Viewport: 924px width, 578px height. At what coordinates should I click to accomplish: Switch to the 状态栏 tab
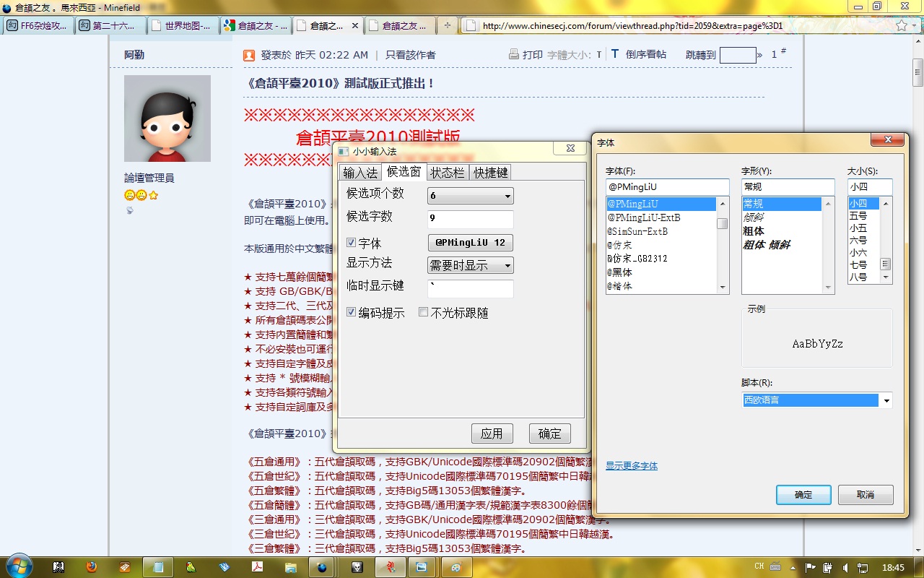pyautogui.click(x=448, y=173)
